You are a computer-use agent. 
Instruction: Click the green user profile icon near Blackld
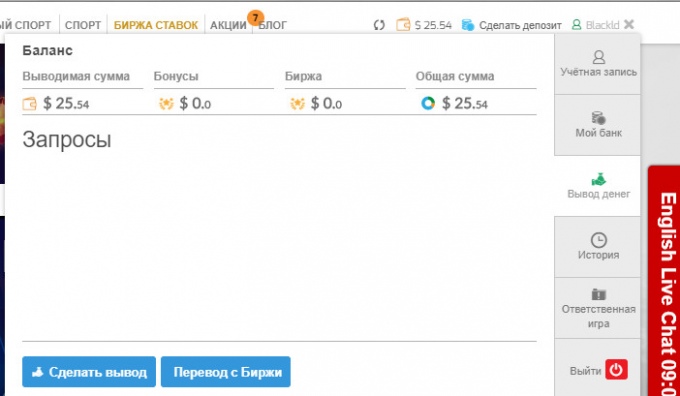pyautogui.click(x=576, y=25)
